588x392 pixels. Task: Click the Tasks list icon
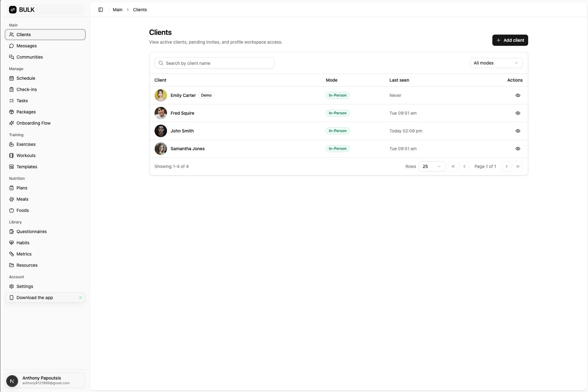pyautogui.click(x=12, y=101)
